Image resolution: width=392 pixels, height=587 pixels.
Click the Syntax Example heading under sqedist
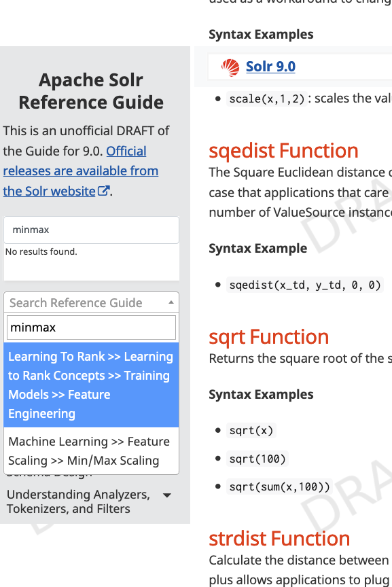click(258, 249)
